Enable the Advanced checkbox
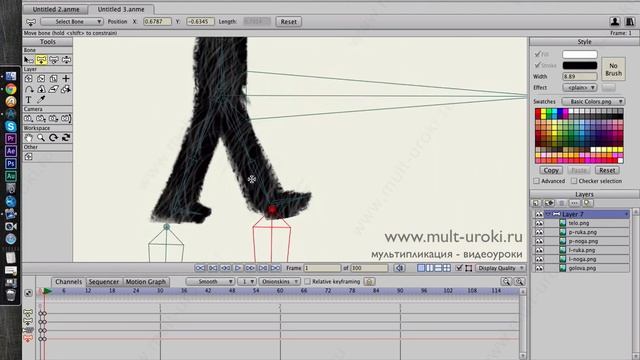Screen dimensions: 640x360 pyautogui.click(x=536, y=181)
